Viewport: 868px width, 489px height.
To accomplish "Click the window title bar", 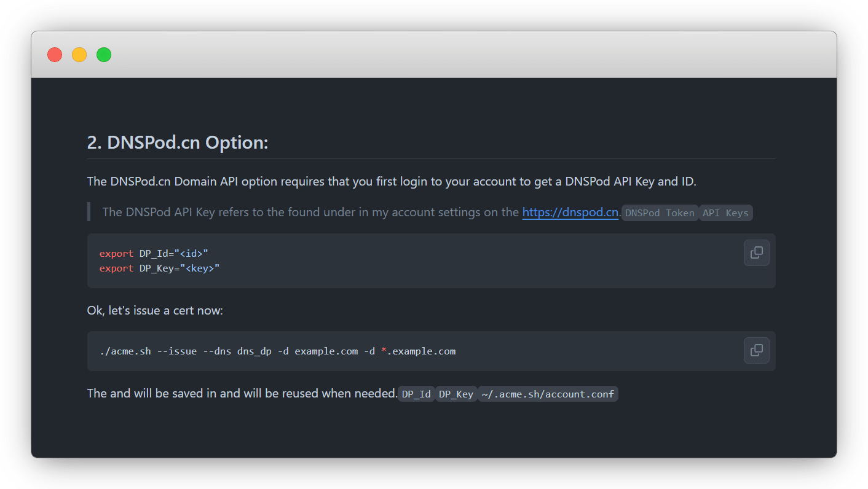I will 430,55.
